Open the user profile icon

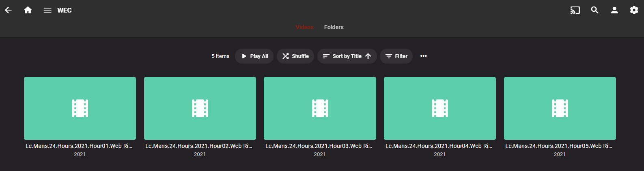coord(614,10)
